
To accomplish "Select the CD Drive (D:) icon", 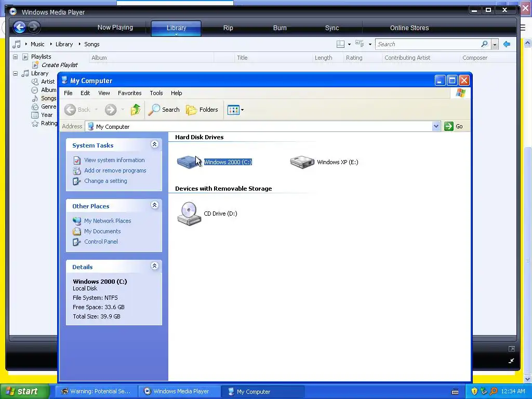I will click(189, 214).
